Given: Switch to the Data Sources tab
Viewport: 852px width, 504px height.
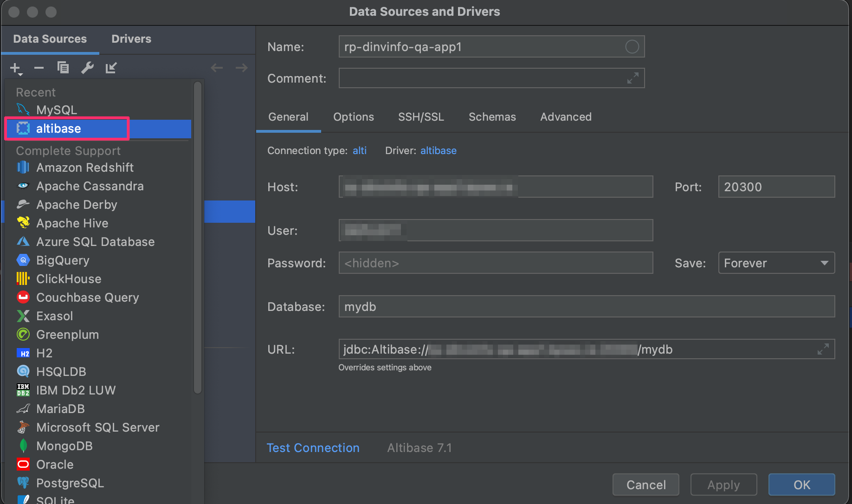Looking at the screenshot, I should (x=50, y=39).
